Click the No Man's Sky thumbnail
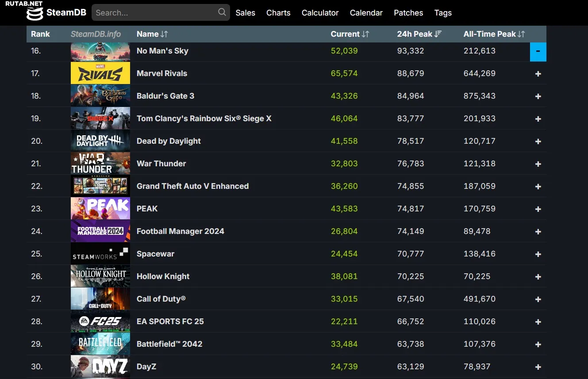588x379 pixels. point(100,51)
